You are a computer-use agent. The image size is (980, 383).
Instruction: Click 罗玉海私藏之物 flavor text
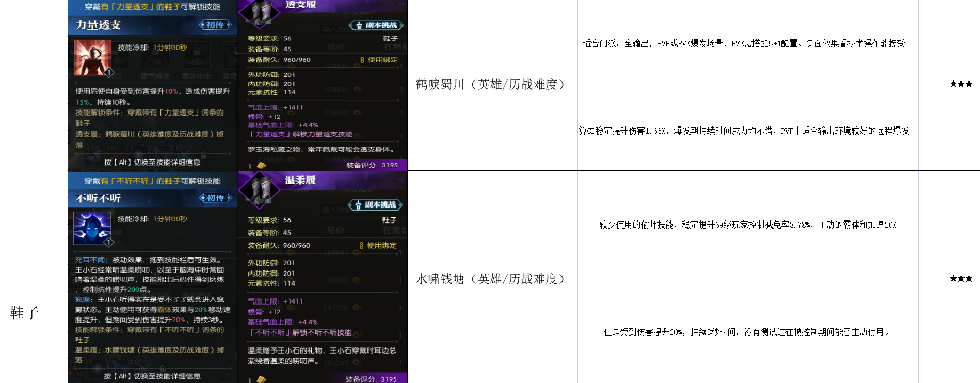tap(322, 150)
